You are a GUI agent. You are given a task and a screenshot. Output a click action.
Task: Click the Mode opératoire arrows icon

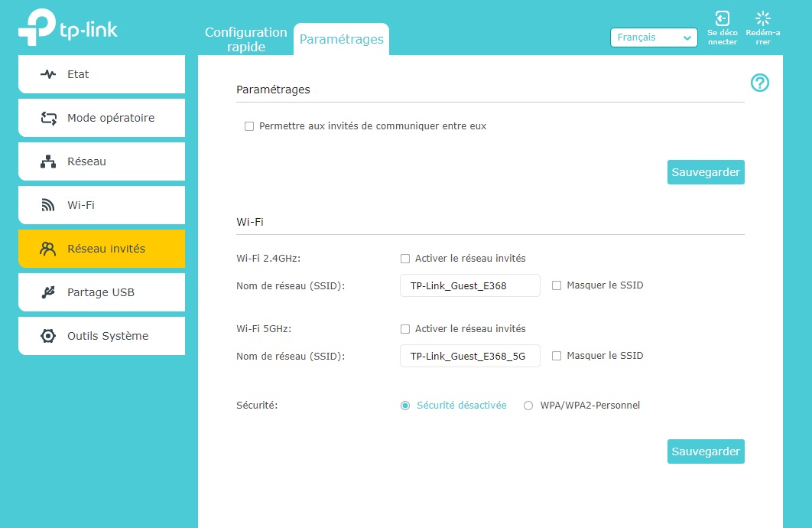[48, 118]
